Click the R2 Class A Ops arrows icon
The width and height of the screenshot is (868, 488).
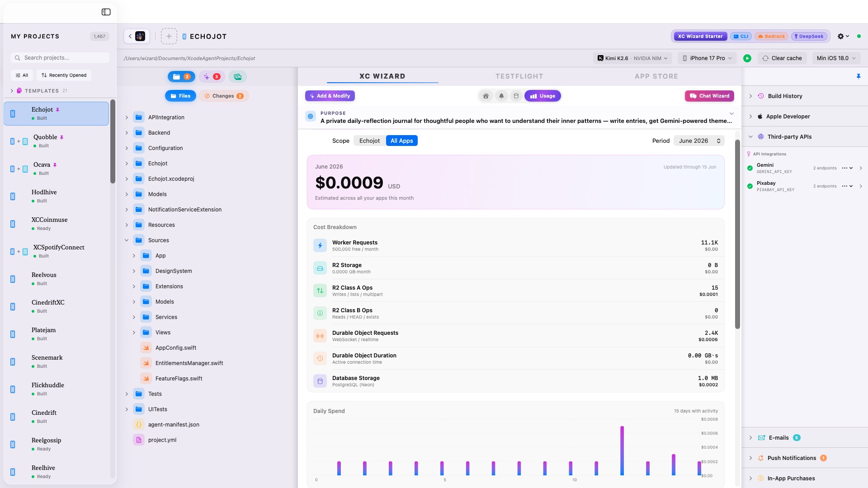coord(320,291)
